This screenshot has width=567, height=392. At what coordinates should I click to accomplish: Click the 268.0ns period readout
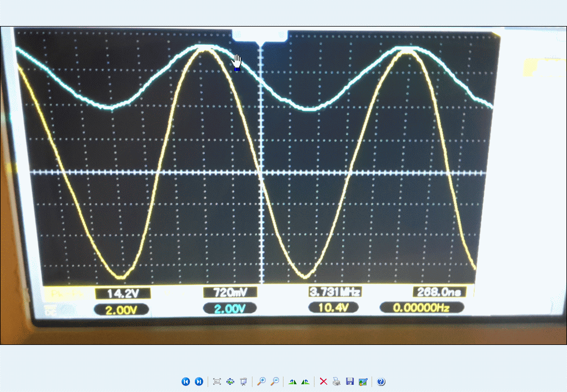[438, 292]
